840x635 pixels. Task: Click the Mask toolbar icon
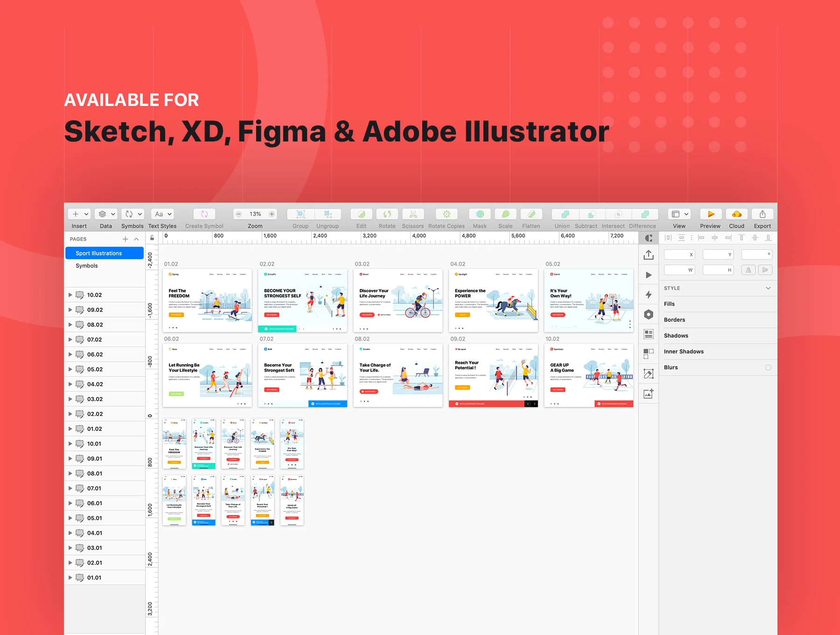[480, 214]
